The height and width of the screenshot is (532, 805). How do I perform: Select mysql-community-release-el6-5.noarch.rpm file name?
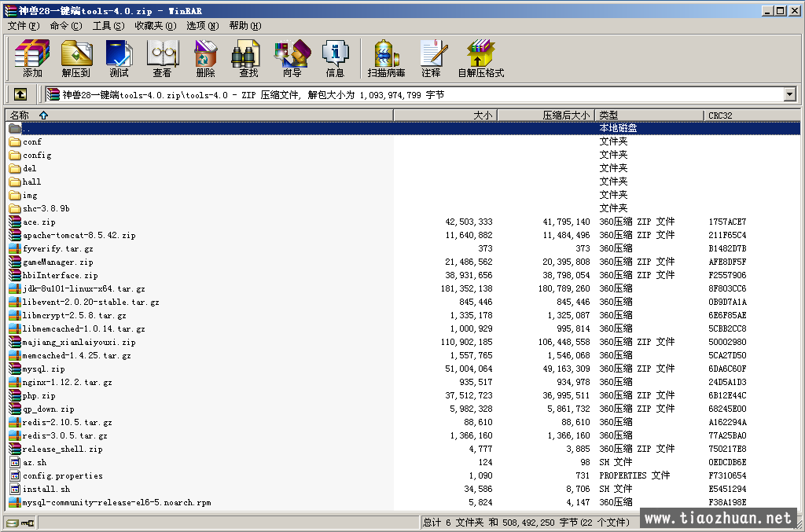116,502
